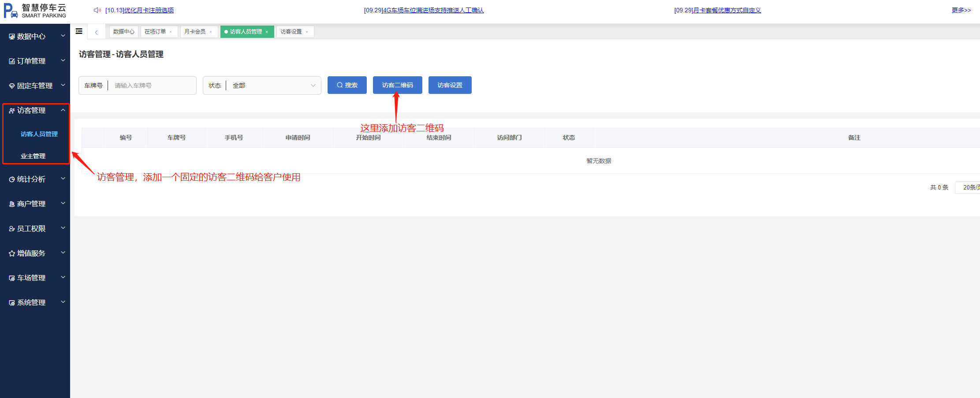The height and width of the screenshot is (398, 980).
Task: Click the 状态 column header
Action: 569,138
